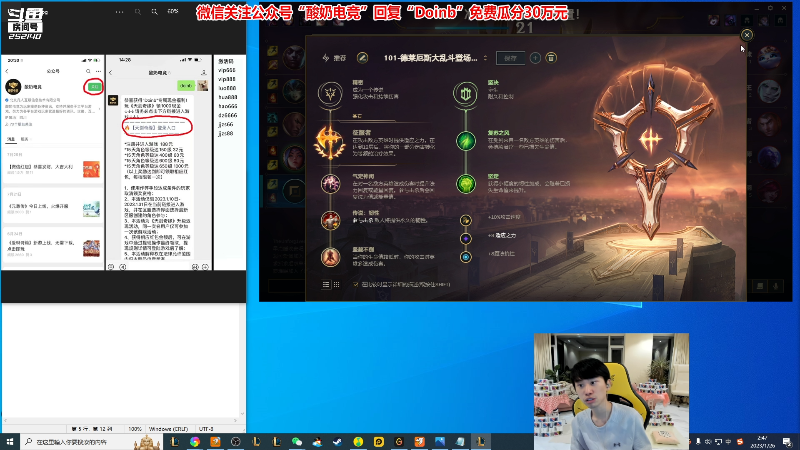Open the Windows Start menu
Viewport: 800px width, 450px height.
(9, 441)
